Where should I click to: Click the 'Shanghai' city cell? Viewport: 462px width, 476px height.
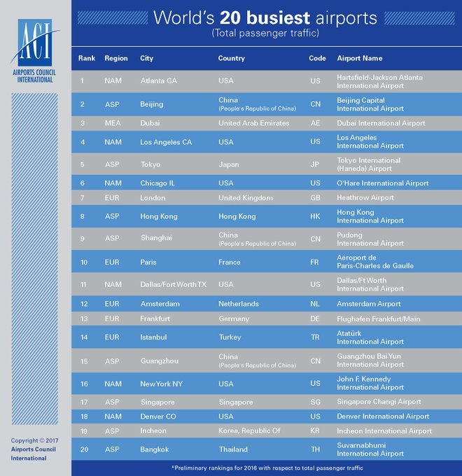coord(156,238)
